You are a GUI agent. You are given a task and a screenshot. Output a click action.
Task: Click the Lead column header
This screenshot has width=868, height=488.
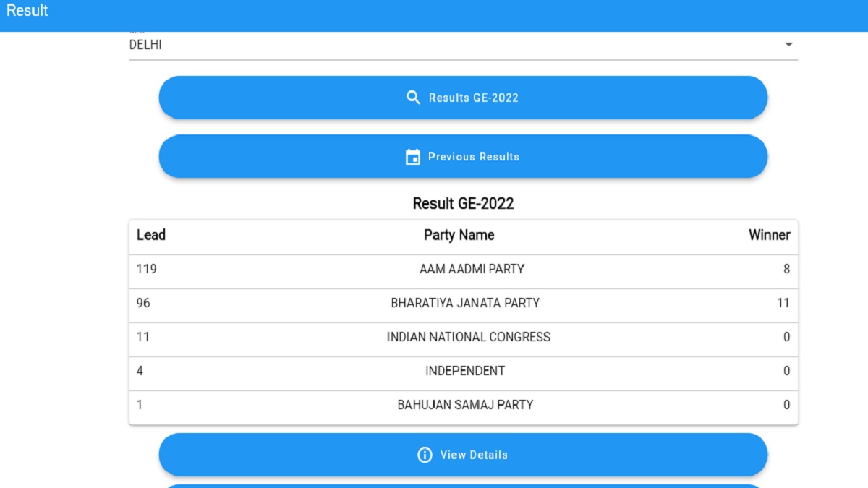pyautogui.click(x=150, y=235)
